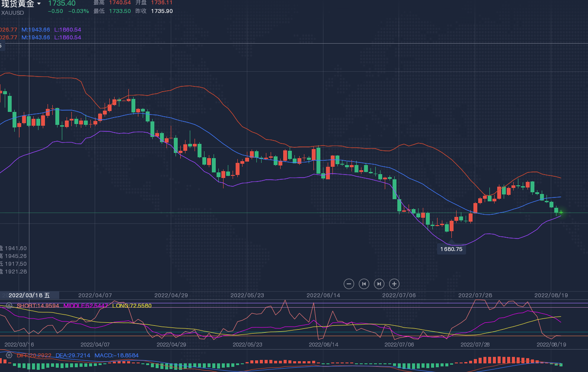Click the LONG:72.5580 indicator label
The image size is (588, 372).
click(132, 305)
